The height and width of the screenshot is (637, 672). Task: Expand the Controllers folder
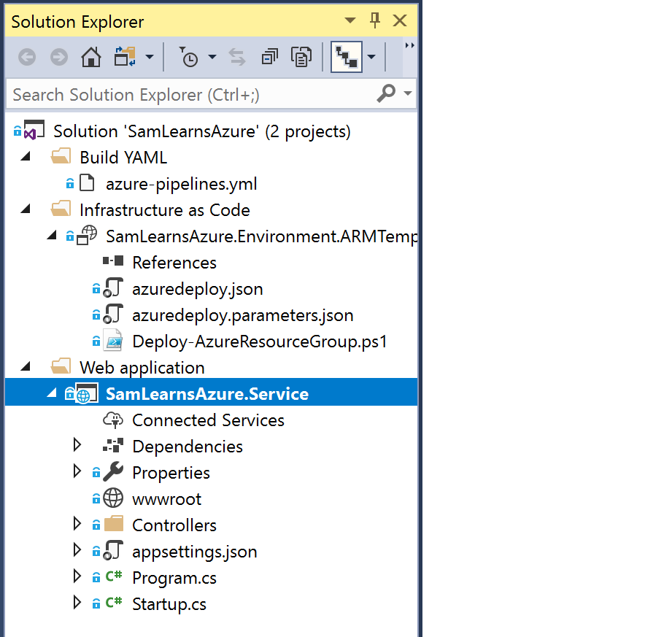[x=77, y=525]
